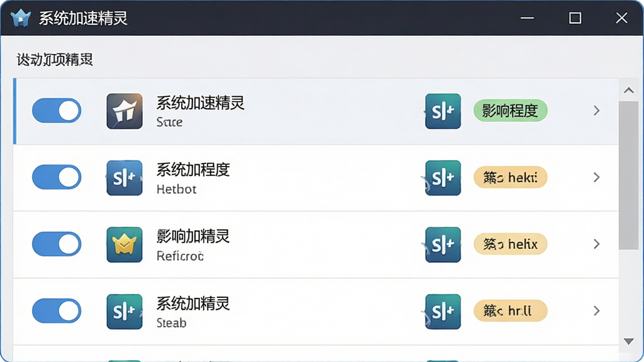Image resolution: width=644 pixels, height=362 pixels.
Task: Click the right-side S+ icon in Reficroc row
Action: coord(443,244)
